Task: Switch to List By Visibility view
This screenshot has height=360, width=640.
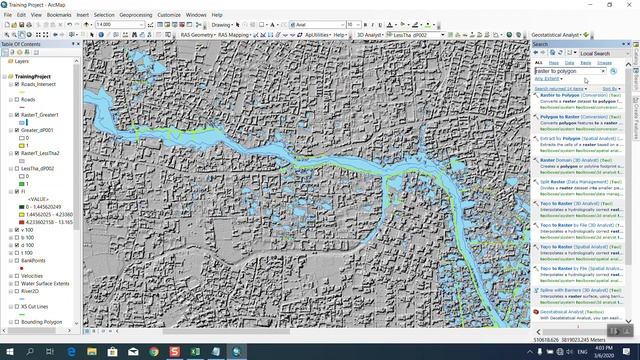Action: click(x=20, y=52)
